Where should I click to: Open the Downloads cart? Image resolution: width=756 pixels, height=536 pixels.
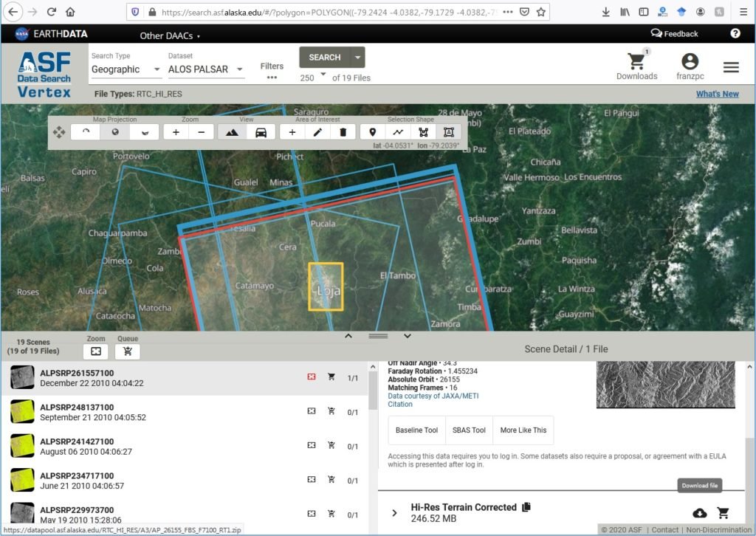click(x=636, y=66)
